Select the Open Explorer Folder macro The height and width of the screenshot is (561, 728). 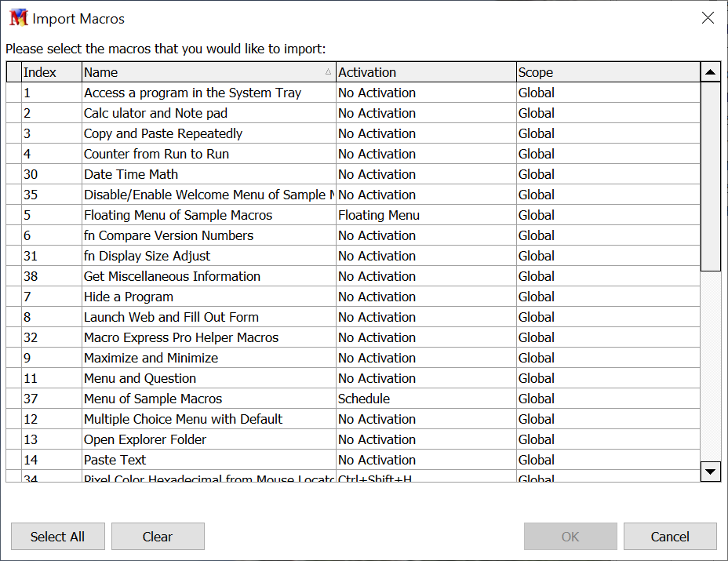point(145,439)
